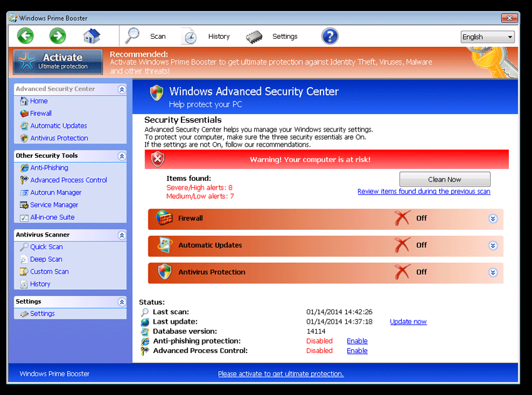This screenshot has width=532, height=395.
Task: Open the History clock icon in toolbar
Action: pos(190,37)
